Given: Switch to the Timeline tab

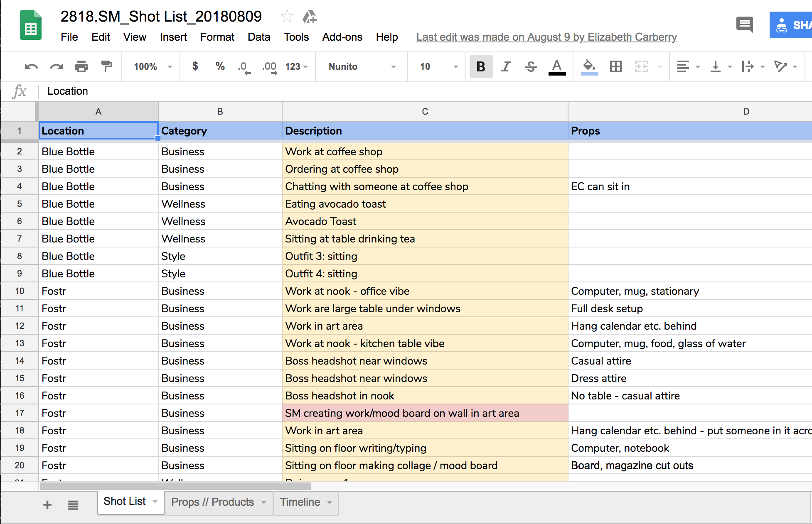Looking at the screenshot, I should [300, 502].
